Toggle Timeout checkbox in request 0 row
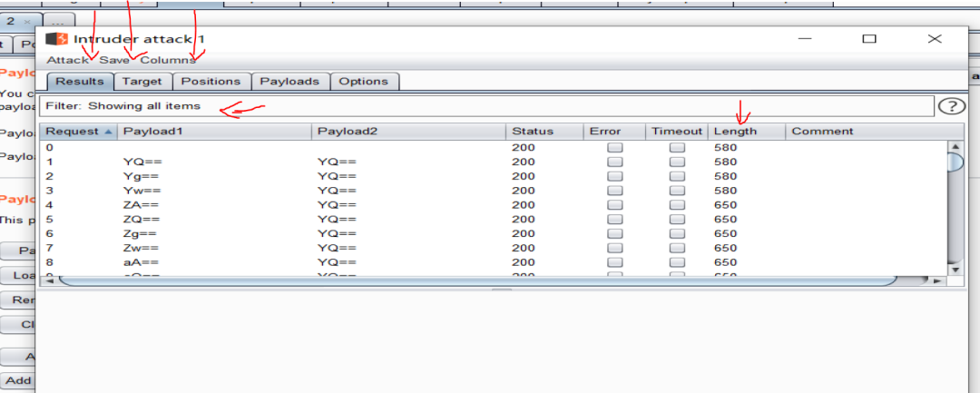980x393 pixels. coord(678,148)
